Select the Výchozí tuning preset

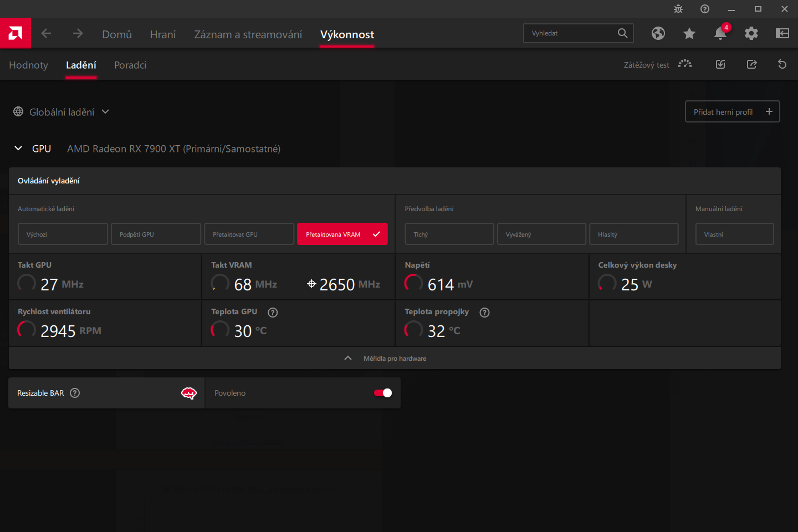tap(63, 234)
